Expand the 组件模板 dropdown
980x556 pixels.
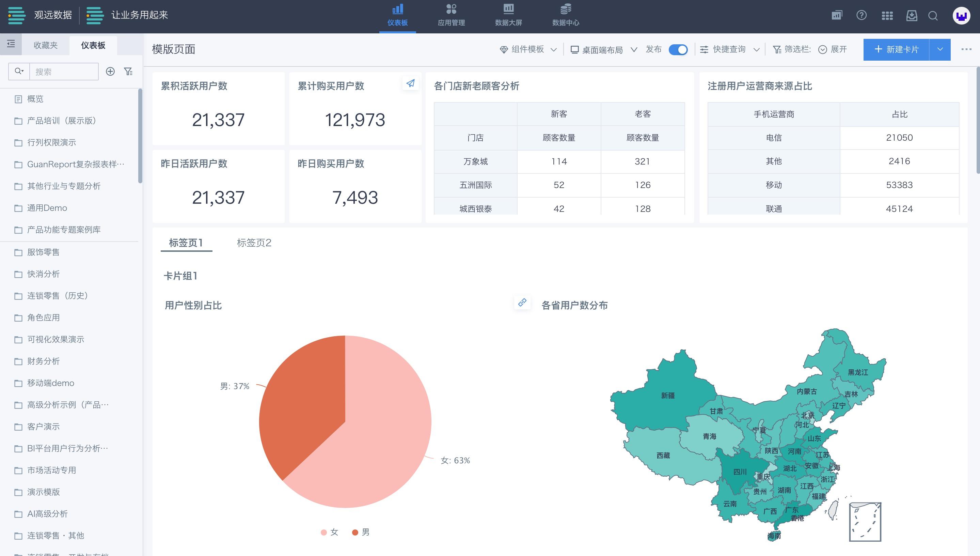pos(528,49)
